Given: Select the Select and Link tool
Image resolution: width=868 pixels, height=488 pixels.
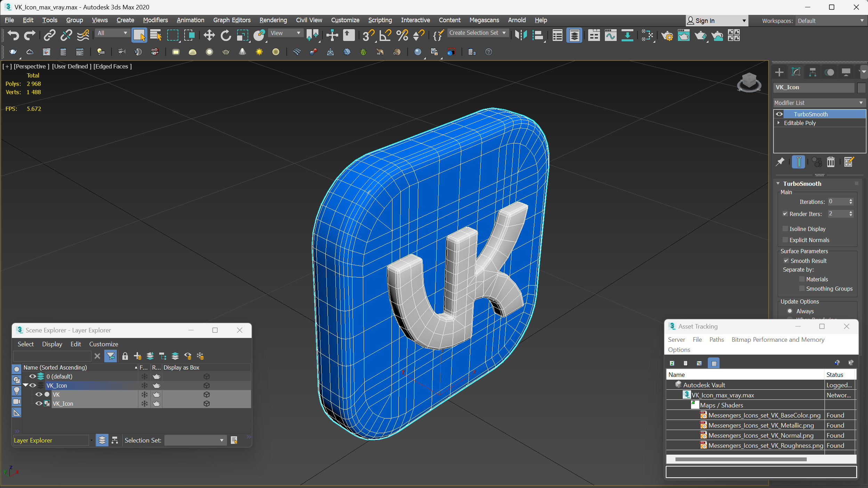Looking at the screenshot, I should (50, 35).
